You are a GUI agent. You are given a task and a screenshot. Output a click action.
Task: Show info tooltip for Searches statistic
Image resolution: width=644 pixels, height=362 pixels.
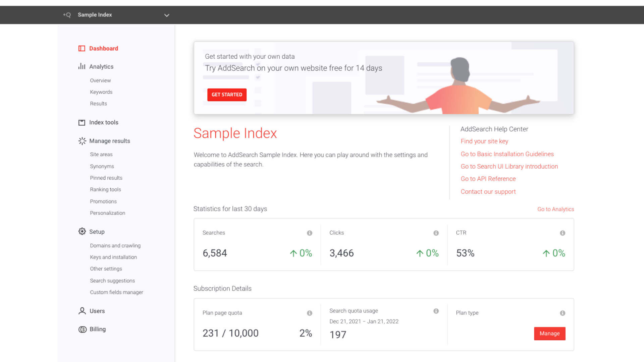(310, 233)
